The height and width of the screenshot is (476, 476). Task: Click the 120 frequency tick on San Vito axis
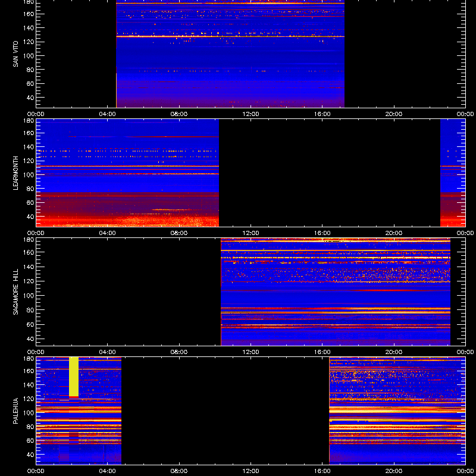pos(29,42)
